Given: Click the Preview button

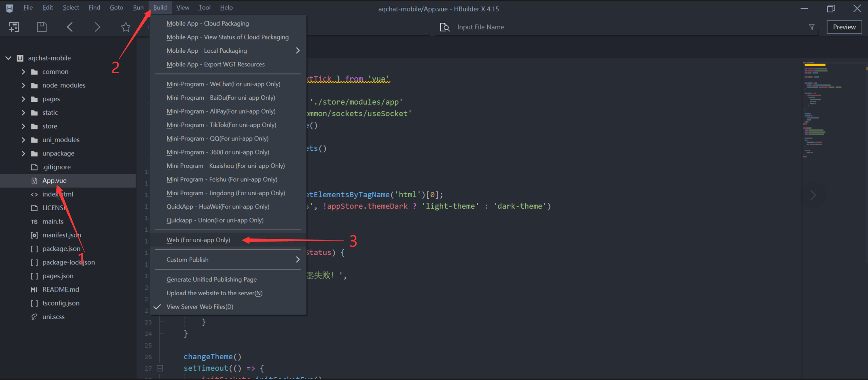Looking at the screenshot, I should [844, 27].
